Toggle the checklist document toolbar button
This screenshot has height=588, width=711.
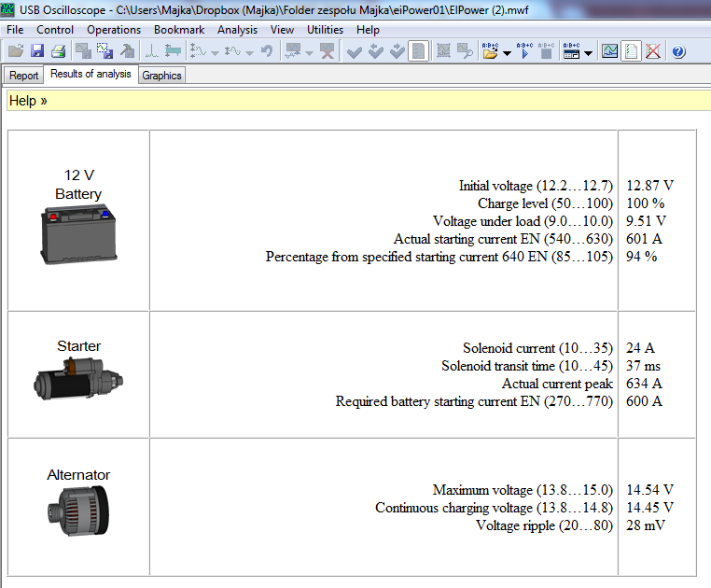[x=632, y=52]
